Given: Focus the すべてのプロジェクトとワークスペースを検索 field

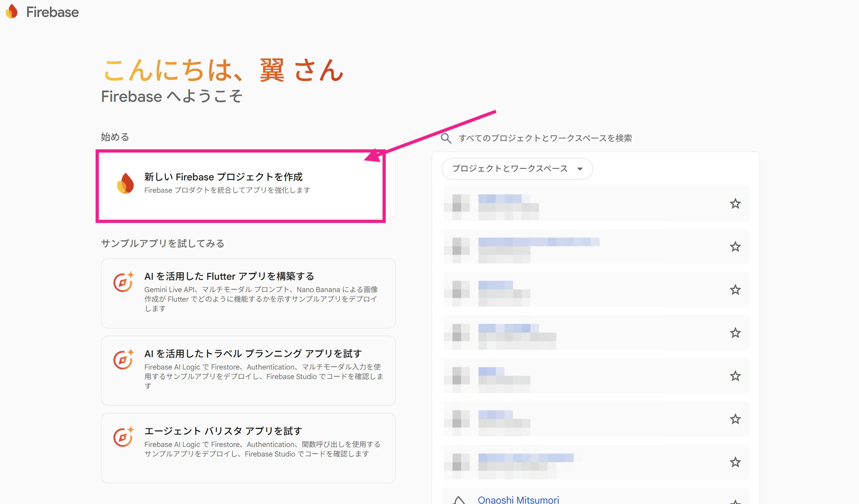Looking at the screenshot, I should pos(545,138).
